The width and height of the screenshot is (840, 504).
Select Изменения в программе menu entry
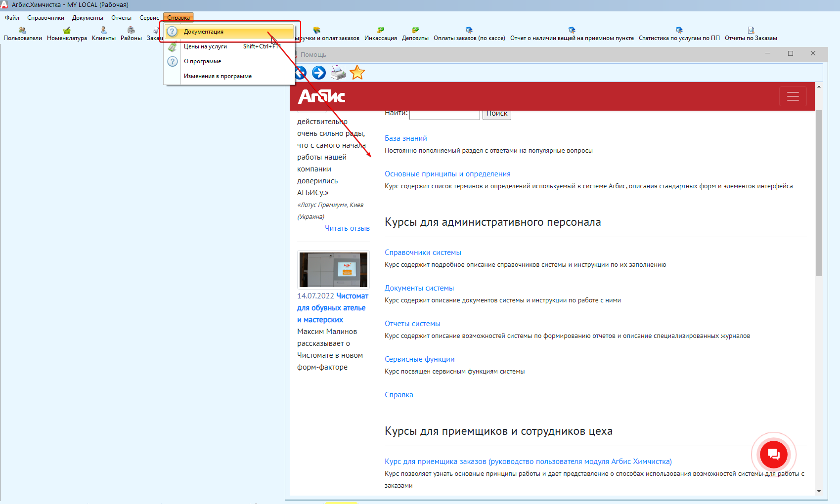coord(230,76)
